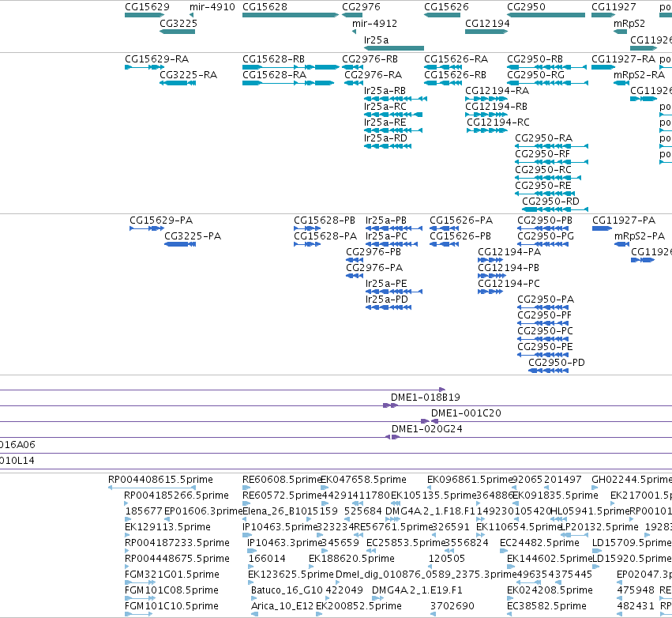672x618 pixels.
Task: Open protein Ir25a-PB
Action: (x=385, y=220)
